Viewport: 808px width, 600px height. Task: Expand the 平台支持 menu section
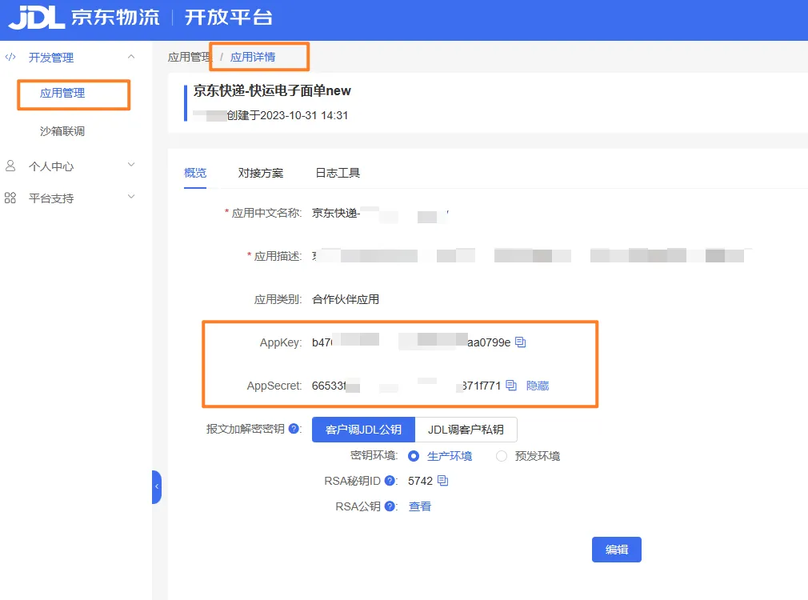(131, 198)
